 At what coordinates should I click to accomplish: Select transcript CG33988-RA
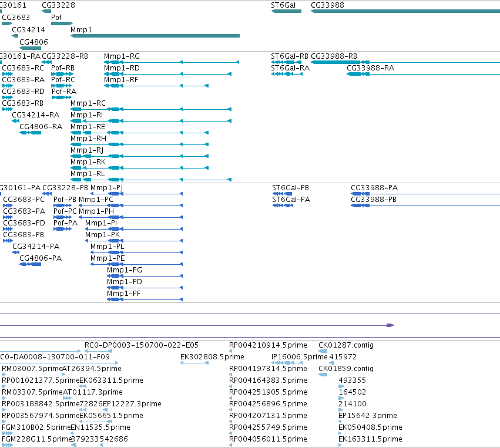tap(370, 68)
